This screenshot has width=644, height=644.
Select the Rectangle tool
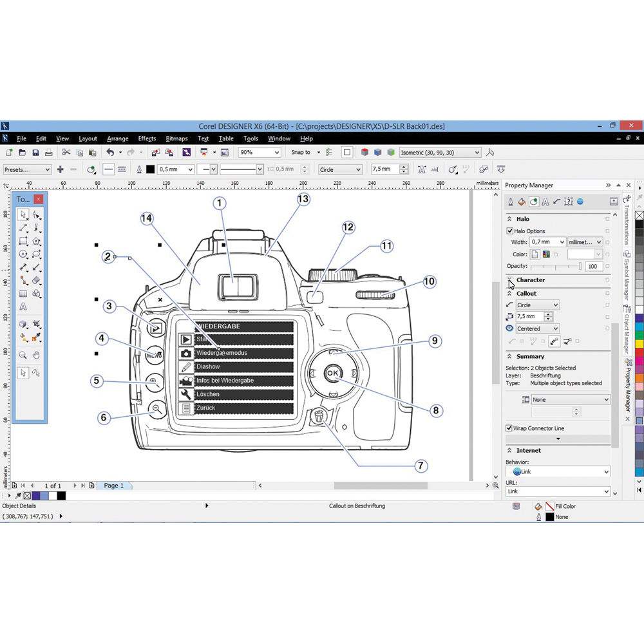[x=23, y=240]
